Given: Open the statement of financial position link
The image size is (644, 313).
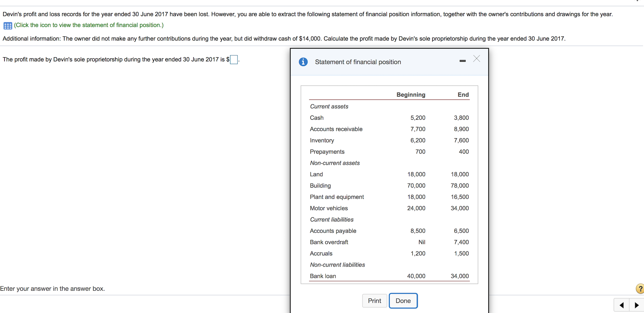Looking at the screenshot, I should [x=89, y=25].
